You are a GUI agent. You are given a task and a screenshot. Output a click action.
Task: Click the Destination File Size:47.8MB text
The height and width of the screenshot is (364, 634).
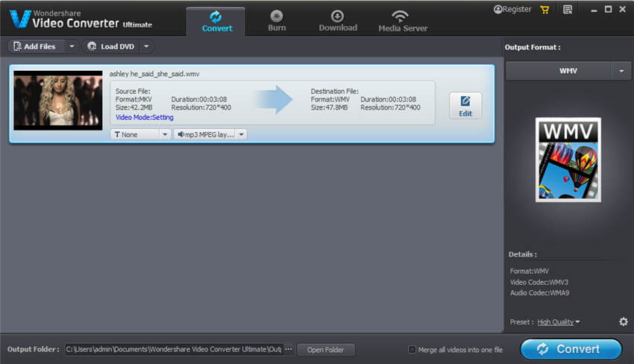pyautogui.click(x=329, y=107)
